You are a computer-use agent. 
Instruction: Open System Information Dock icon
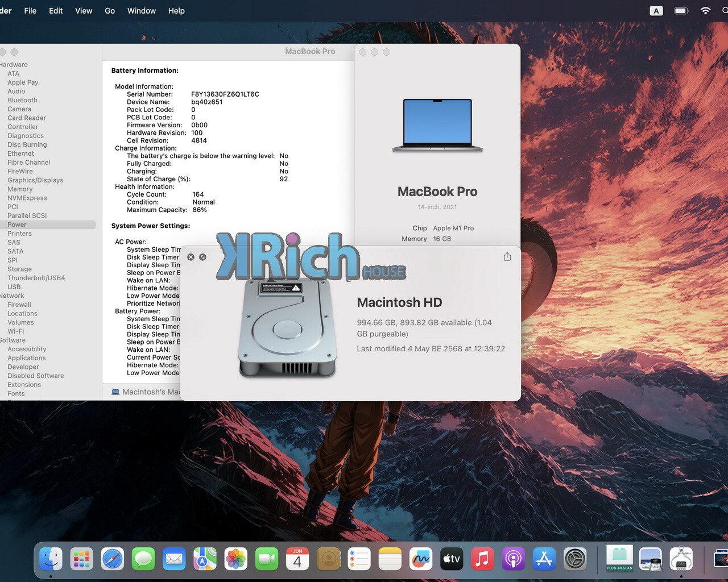pos(681,559)
